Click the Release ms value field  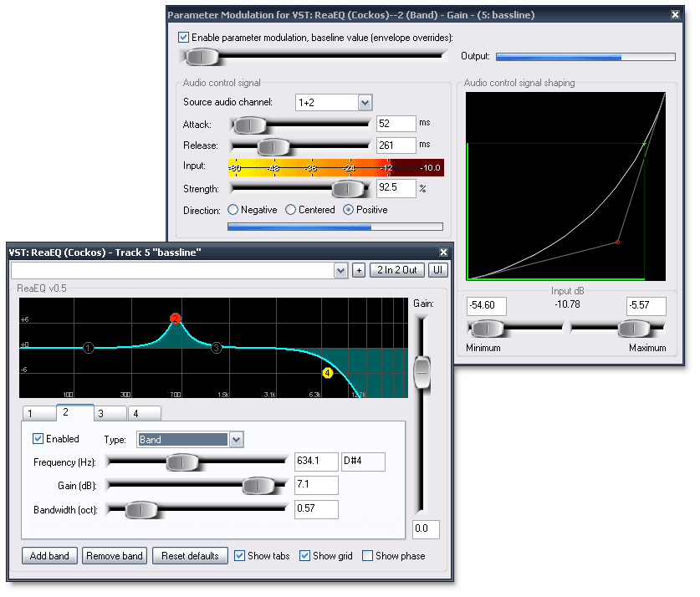coord(396,145)
